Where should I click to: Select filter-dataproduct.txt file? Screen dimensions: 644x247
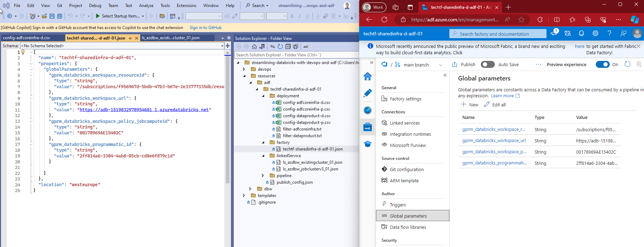coord(302,136)
